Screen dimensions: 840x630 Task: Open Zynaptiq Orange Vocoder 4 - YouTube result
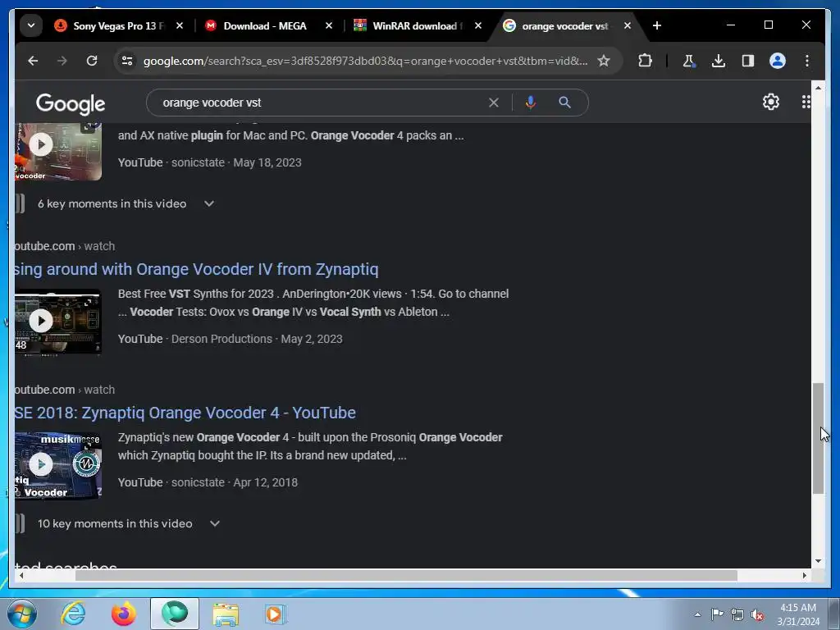[185, 413]
